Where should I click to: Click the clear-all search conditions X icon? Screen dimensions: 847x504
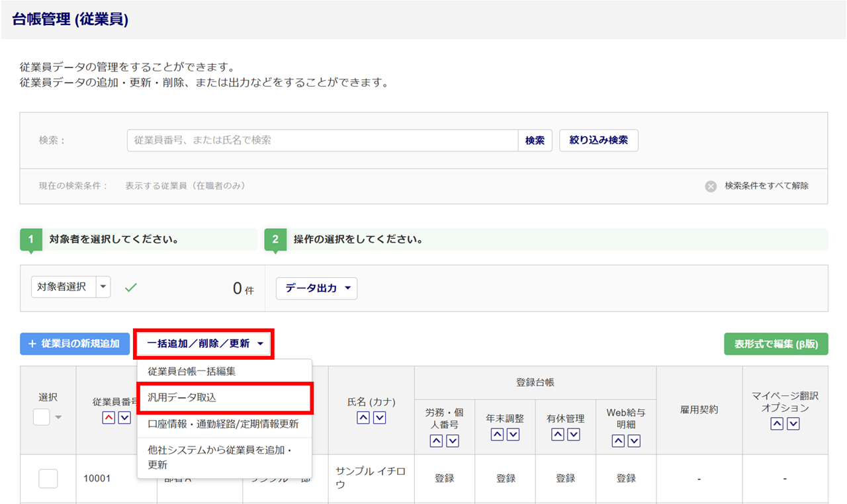(x=711, y=187)
